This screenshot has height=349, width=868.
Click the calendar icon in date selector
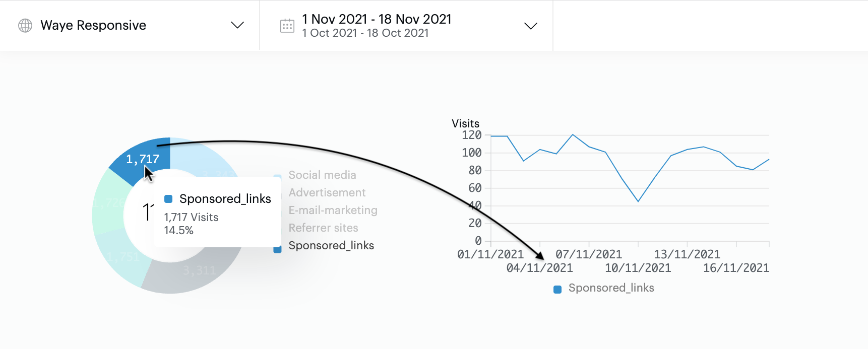[x=287, y=26]
